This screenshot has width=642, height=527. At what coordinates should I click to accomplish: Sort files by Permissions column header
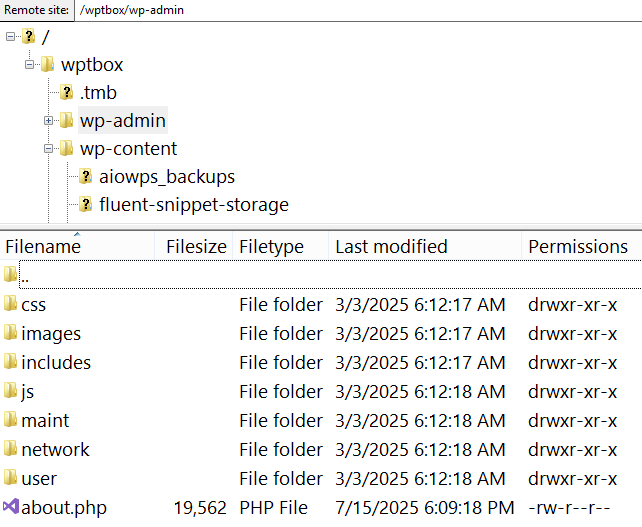[581, 246]
